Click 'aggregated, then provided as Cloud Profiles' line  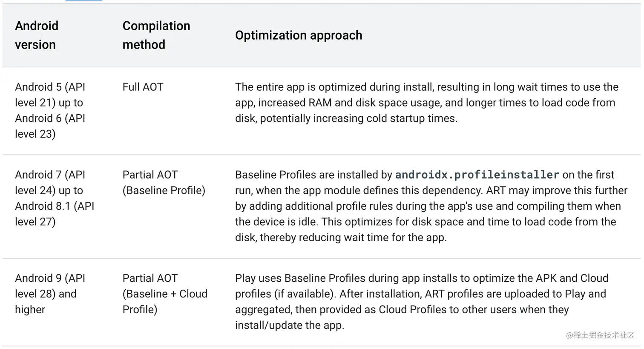coord(402,310)
